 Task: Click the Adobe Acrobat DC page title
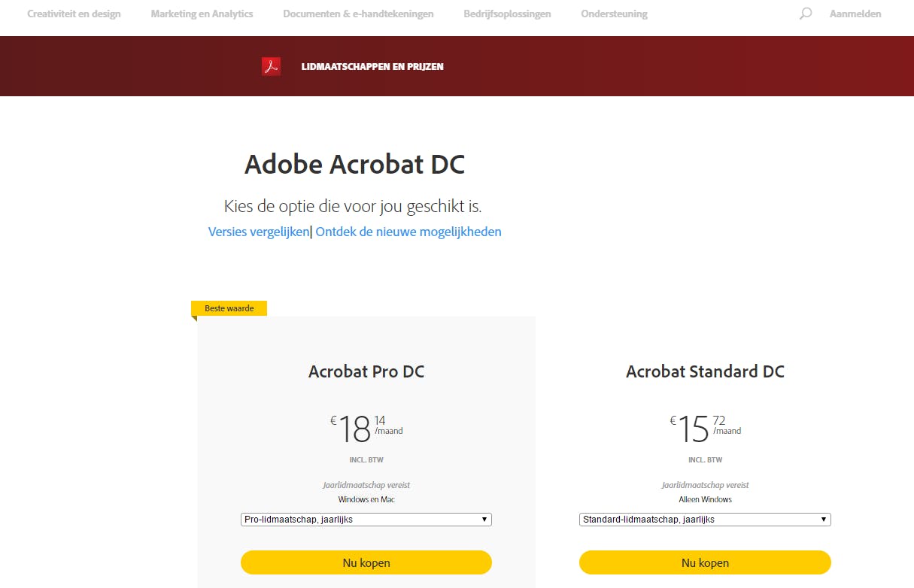[x=354, y=165]
